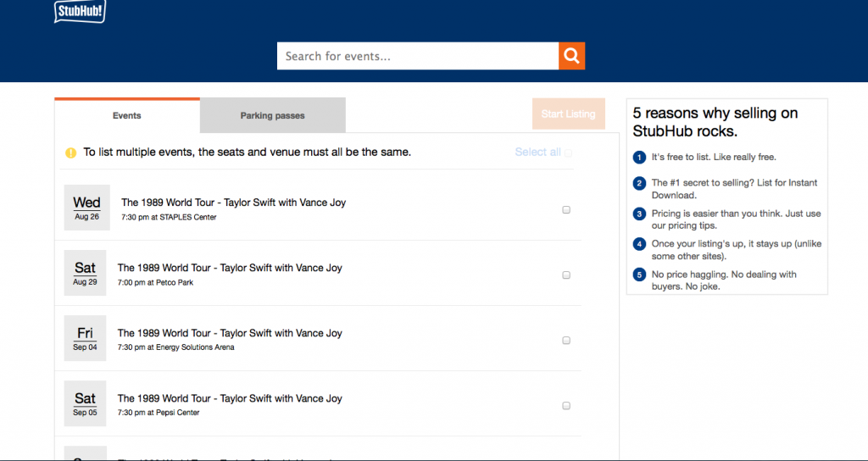Open the Sep 04 Taylor Swift event title
The image size is (868, 461).
coord(230,333)
